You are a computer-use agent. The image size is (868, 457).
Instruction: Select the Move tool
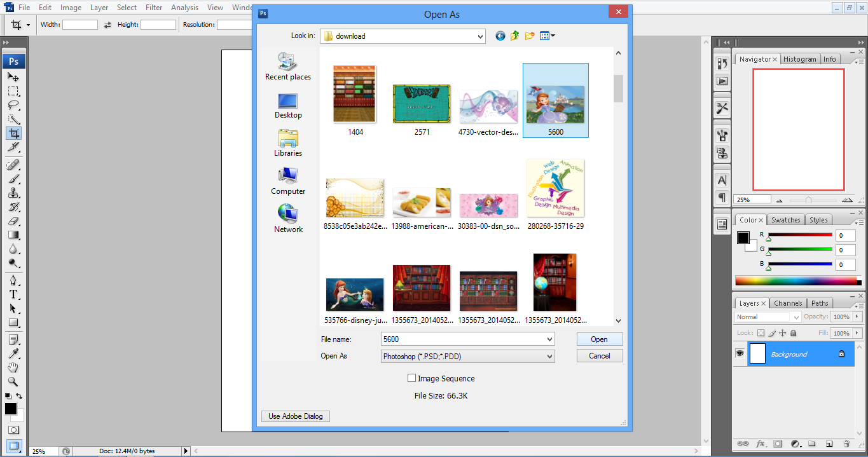tap(14, 76)
